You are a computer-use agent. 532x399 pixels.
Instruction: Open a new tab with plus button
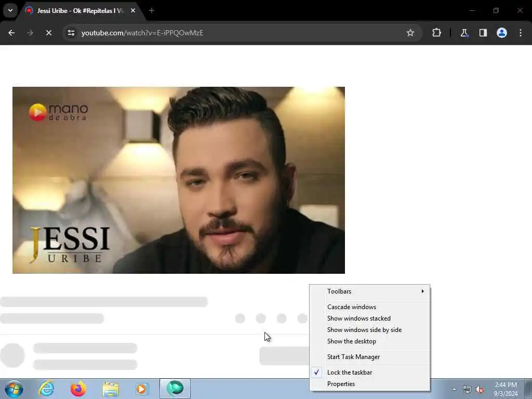pos(152,10)
